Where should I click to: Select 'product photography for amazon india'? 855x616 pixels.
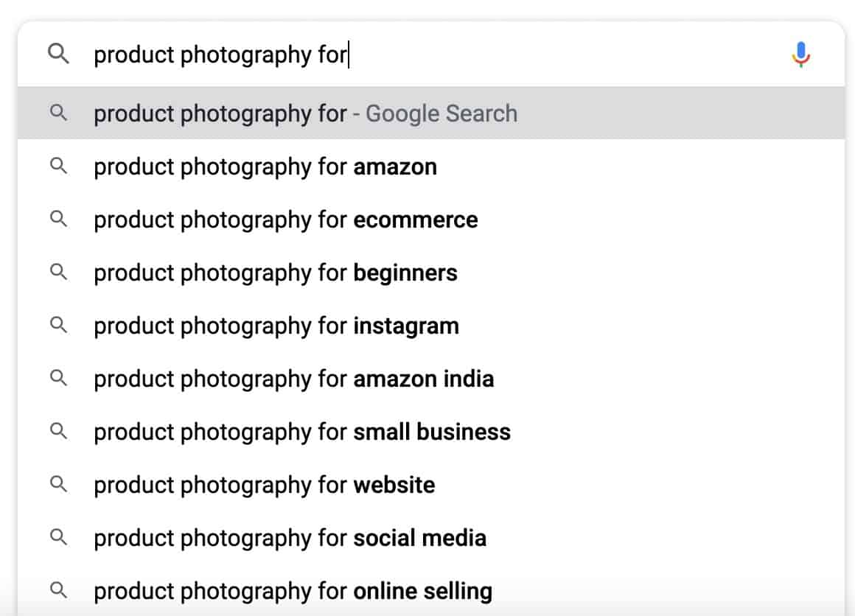click(x=294, y=379)
